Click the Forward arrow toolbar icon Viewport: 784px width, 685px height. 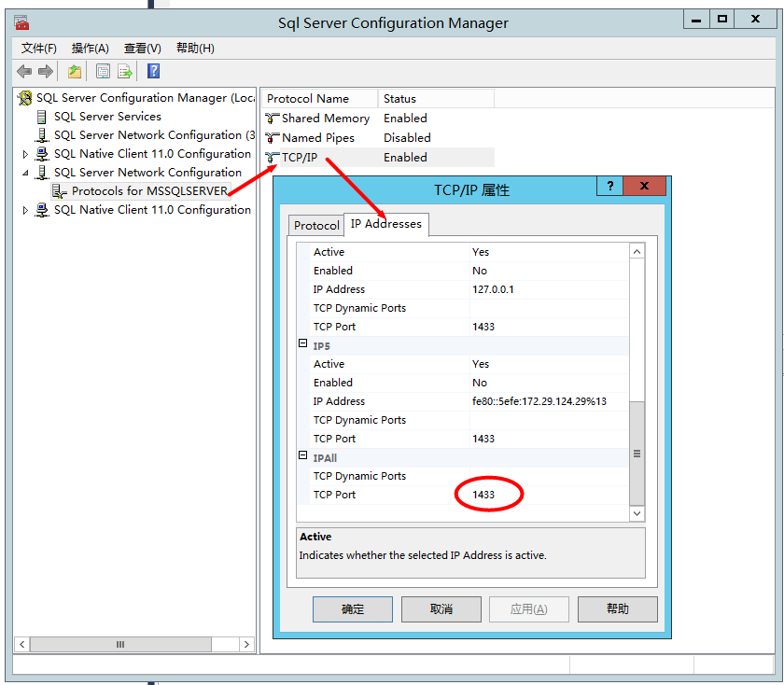pyautogui.click(x=45, y=72)
